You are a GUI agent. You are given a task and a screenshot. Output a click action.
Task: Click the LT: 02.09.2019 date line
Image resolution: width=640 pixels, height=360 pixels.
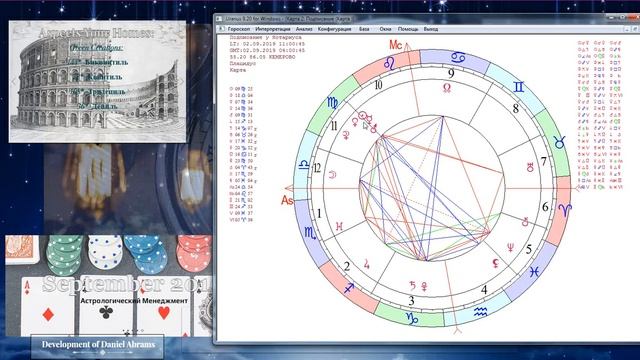[x=267, y=44]
